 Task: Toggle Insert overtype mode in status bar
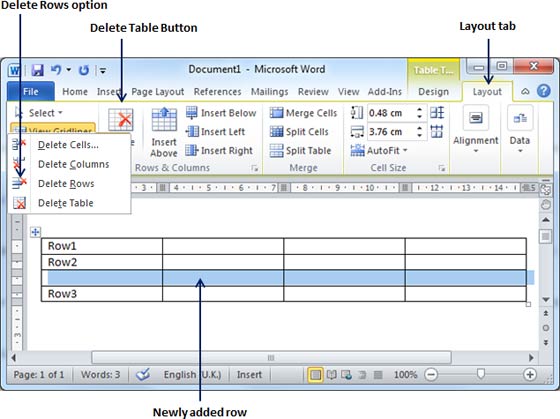point(249,375)
